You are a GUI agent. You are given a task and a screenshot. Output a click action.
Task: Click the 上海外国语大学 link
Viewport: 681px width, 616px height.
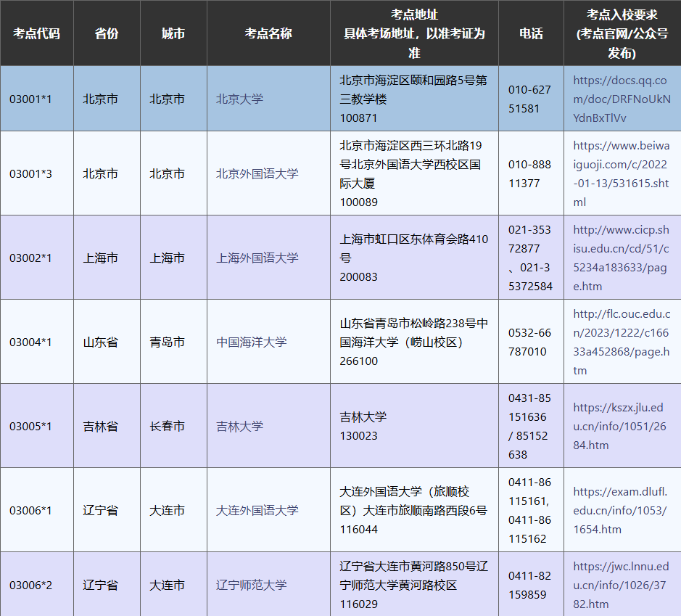point(257,258)
